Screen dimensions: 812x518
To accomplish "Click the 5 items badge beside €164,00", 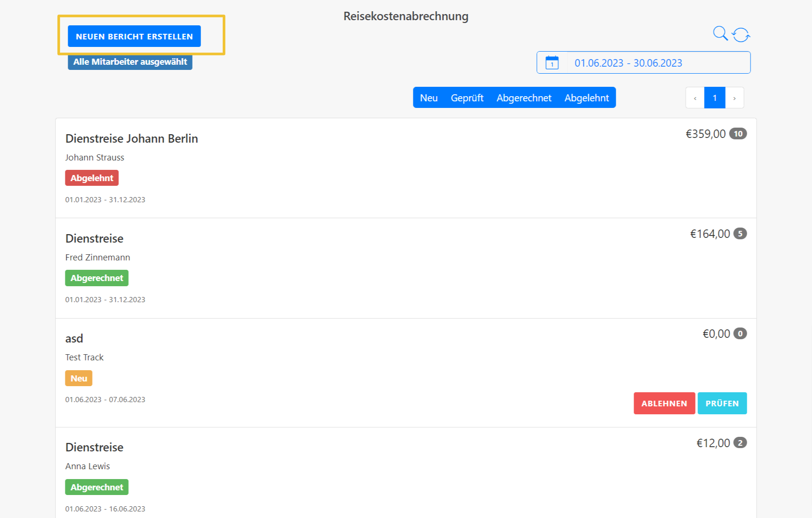I will click(x=740, y=234).
